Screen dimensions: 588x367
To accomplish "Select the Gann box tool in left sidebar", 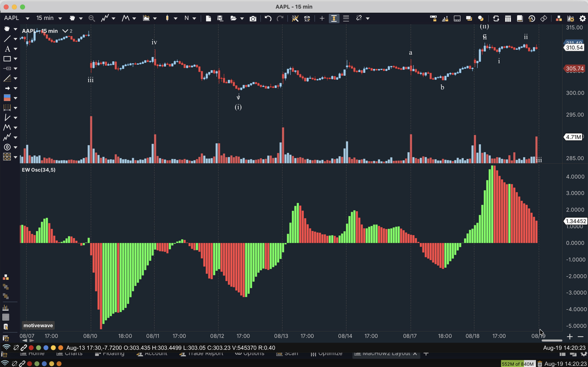I will tap(7, 157).
